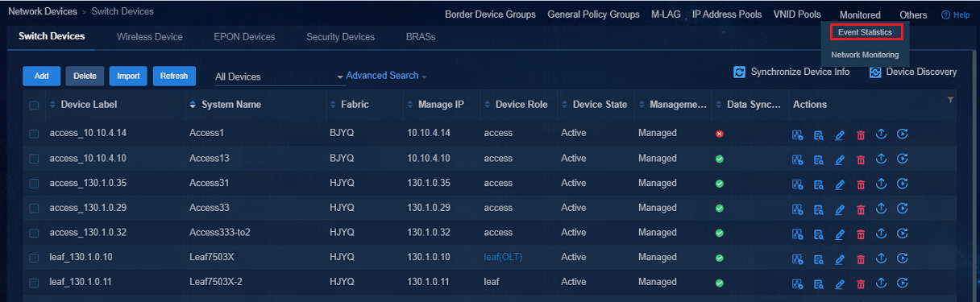980x302 pixels.
Task: Click circular refresh icon in access_130.1.0.29 row
Action: [903, 209]
